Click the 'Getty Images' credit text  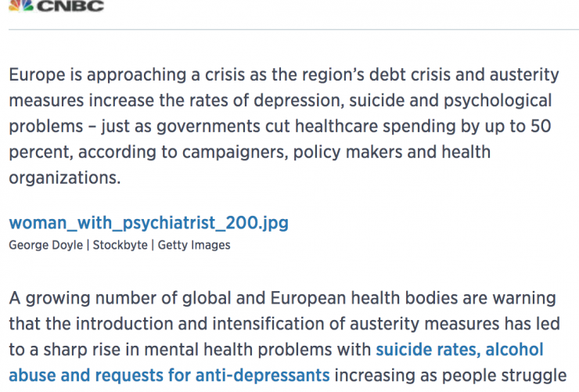pyautogui.click(x=194, y=245)
